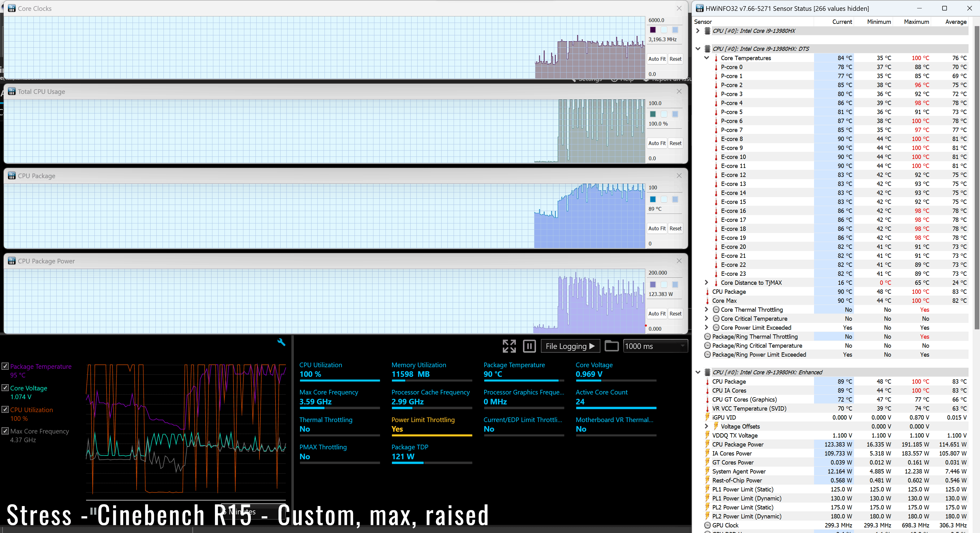Click the Core Clocks window title icon
The height and width of the screenshot is (533, 980).
point(12,8)
